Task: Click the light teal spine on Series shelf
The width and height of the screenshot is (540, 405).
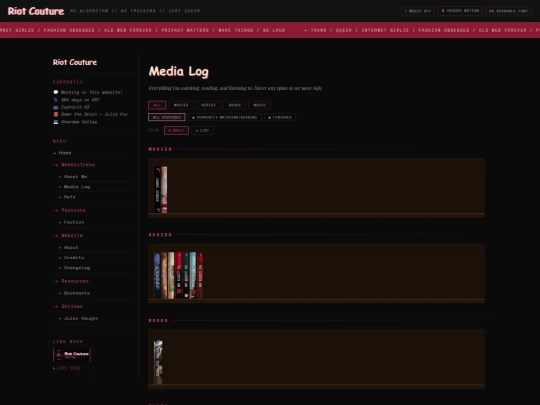Action: (193, 275)
